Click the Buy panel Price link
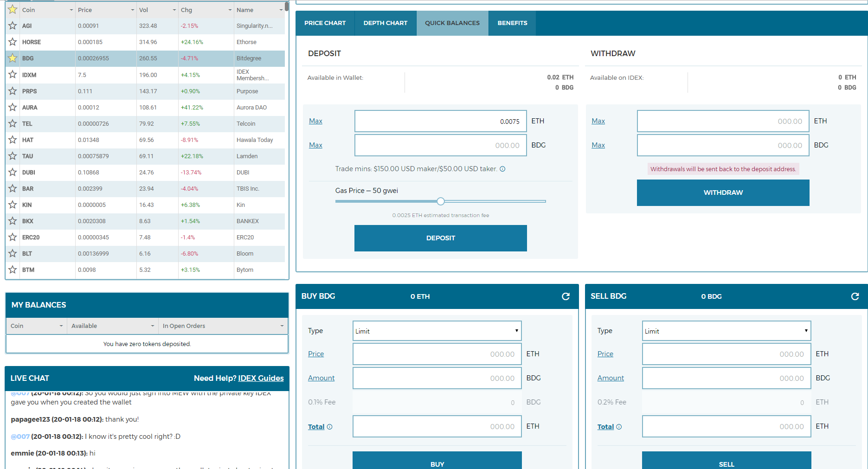 click(316, 354)
